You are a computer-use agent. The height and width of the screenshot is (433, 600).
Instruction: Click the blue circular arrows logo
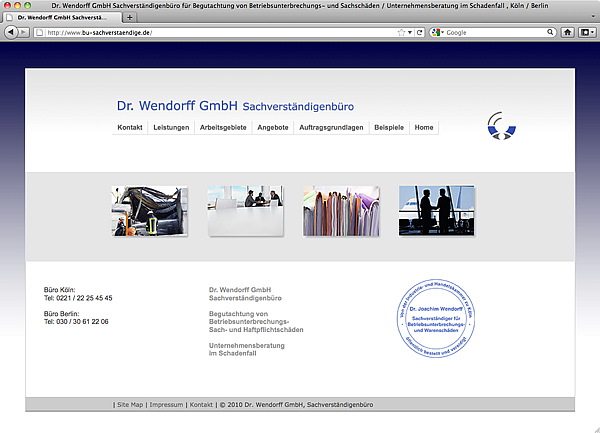coord(502,127)
